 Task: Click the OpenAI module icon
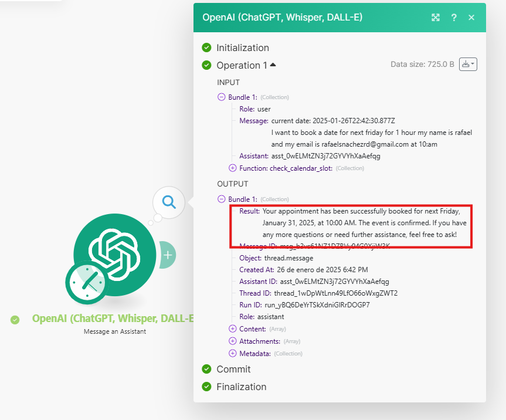click(115, 255)
